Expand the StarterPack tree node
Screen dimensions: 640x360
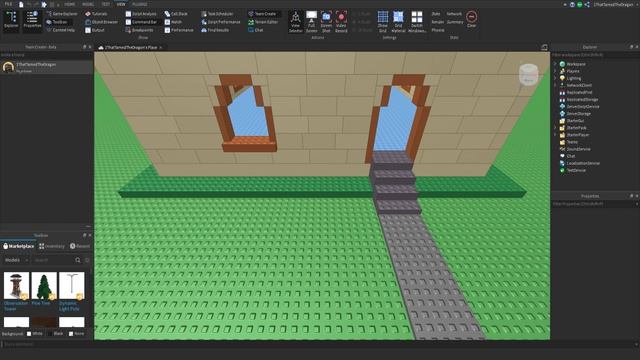point(555,128)
